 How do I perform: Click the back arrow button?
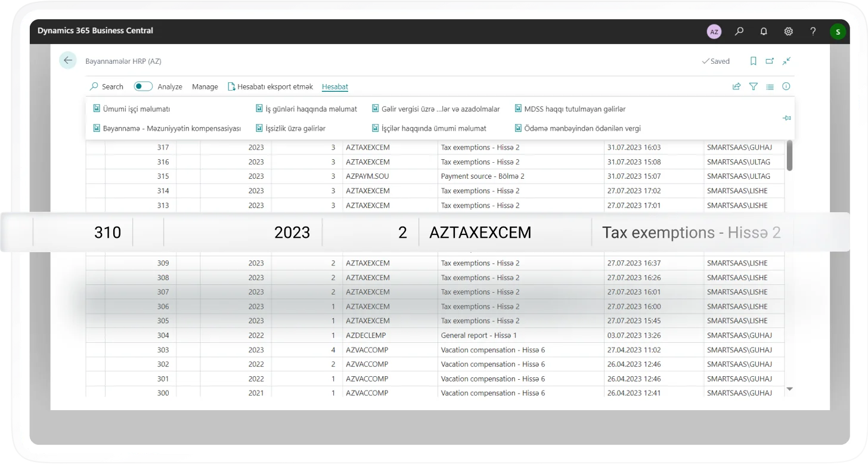(x=68, y=60)
